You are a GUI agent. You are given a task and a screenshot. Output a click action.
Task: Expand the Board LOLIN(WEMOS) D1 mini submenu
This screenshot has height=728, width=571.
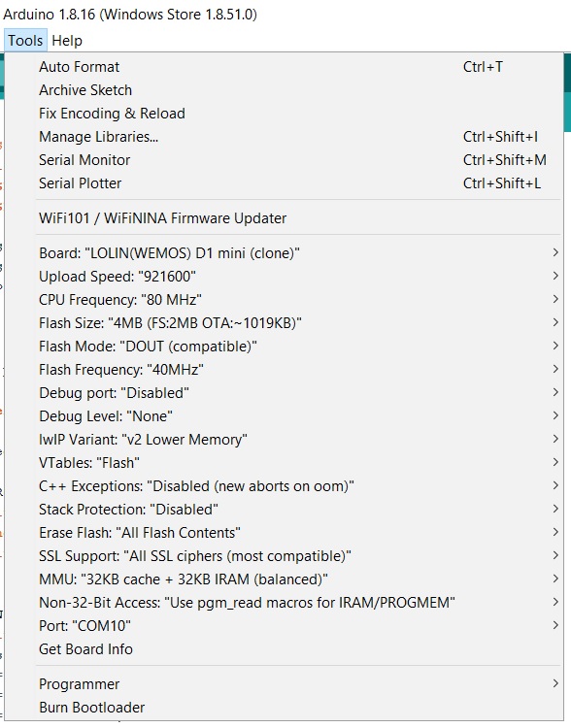tap(284, 253)
